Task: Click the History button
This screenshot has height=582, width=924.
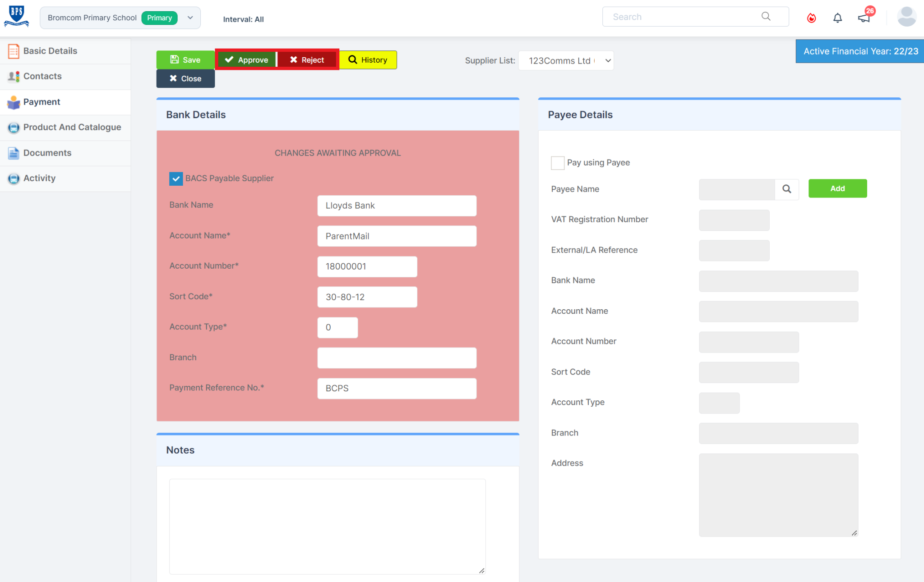Action: pyautogui.click(x=368, y=60)
